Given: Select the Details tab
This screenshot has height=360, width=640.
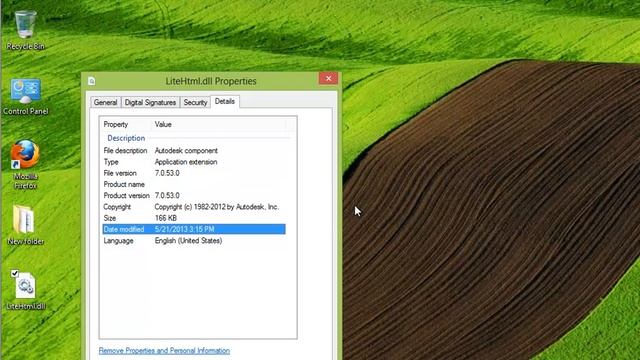Looking at the screenshot, I should (224, 101).
